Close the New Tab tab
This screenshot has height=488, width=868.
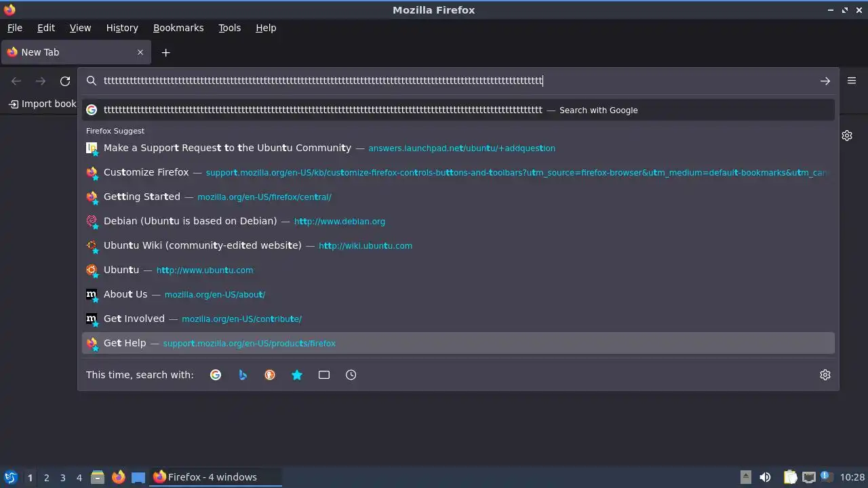coord(140,52)
